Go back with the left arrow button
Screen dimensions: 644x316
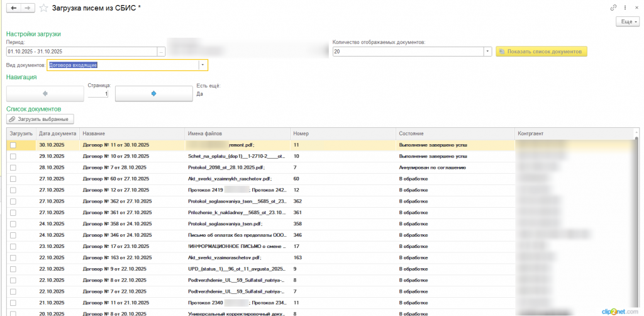(x=14, y=8)
